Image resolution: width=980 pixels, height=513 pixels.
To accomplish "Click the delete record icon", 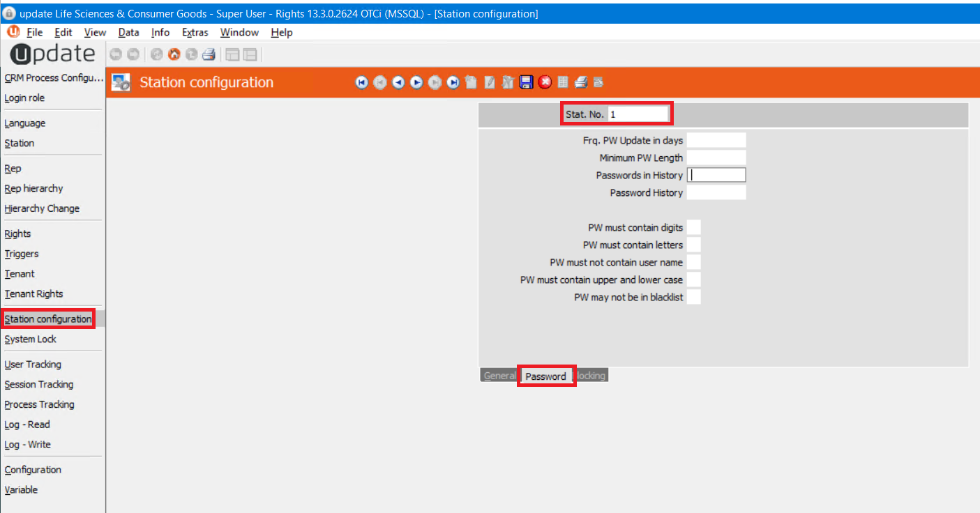I will click(x=508, y=82).
